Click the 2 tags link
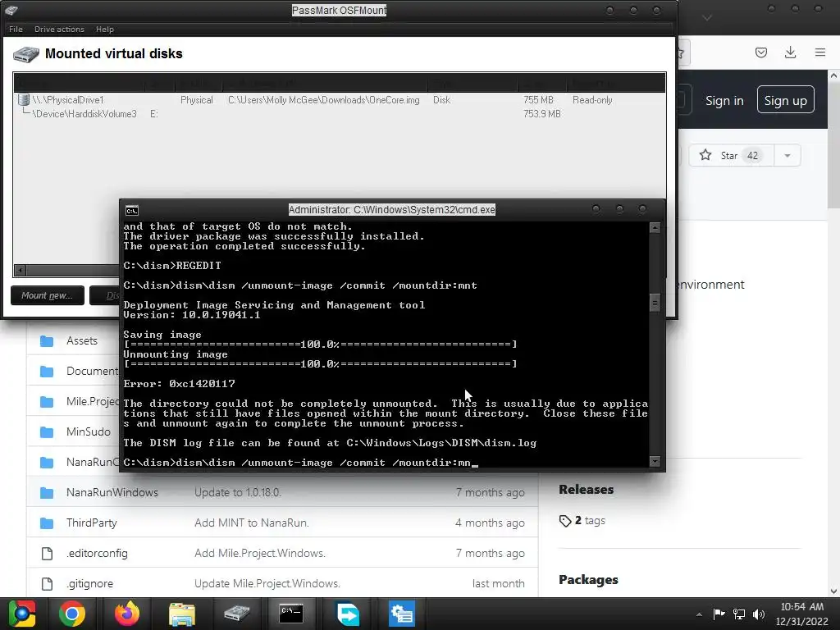840x630 pixels. tap(590, 520)
